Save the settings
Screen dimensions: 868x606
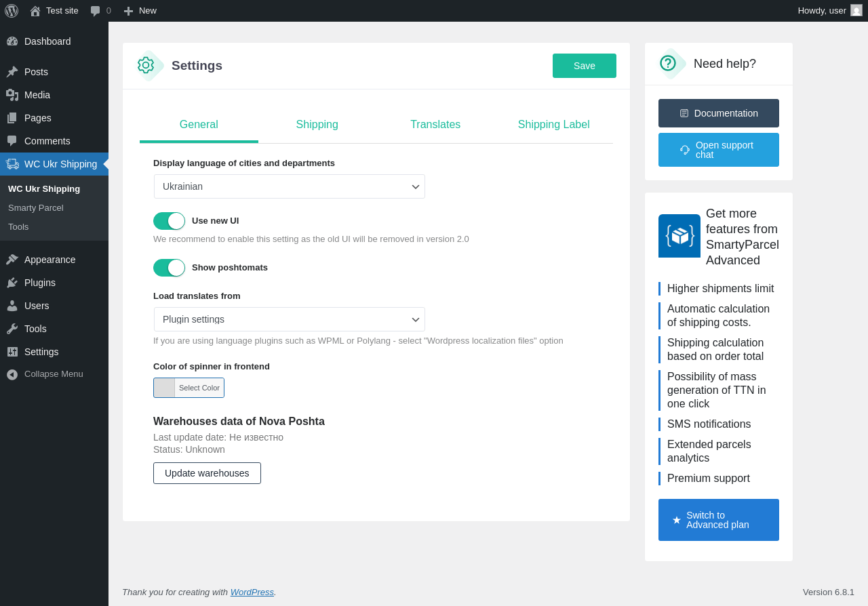pos(585,66)
